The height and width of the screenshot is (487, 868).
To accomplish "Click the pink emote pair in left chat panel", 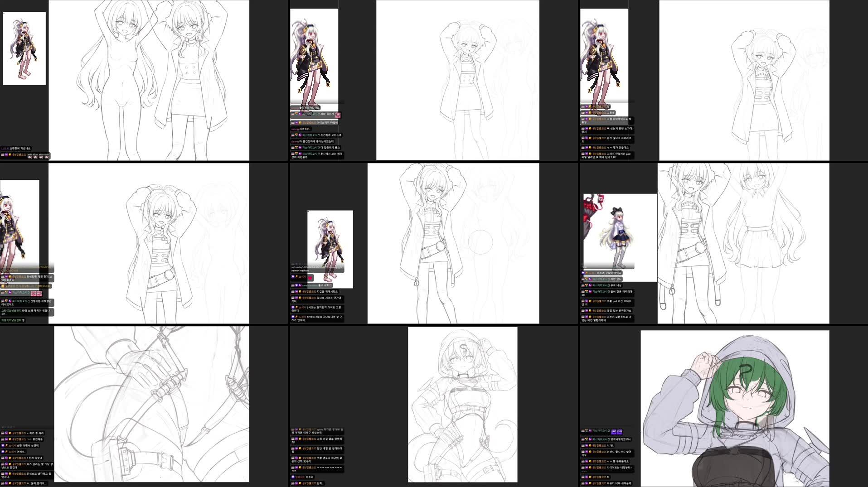I will 36,294.
